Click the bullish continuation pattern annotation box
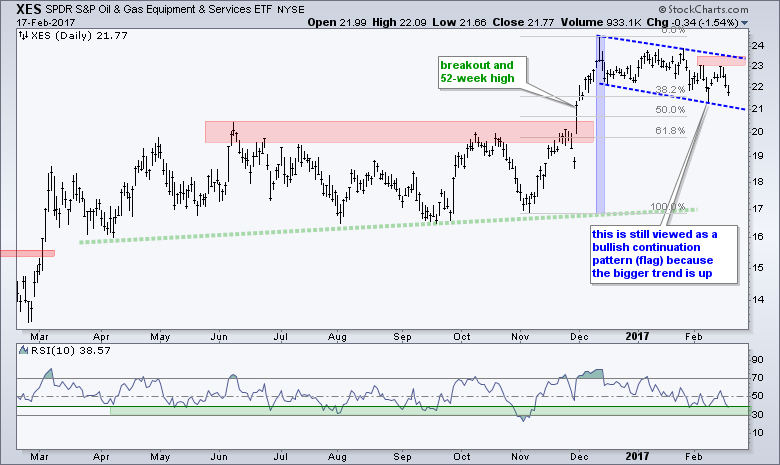780x465 pixels. [663, 254]
